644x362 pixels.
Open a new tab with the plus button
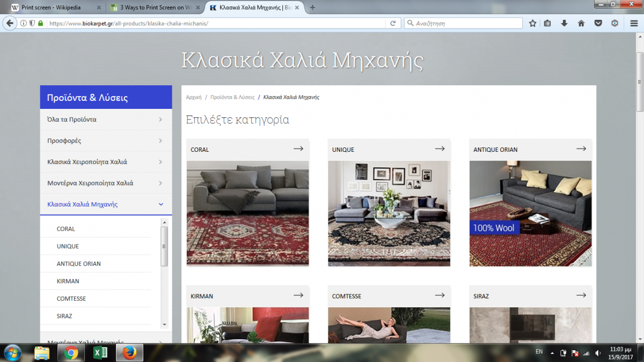tap(313, 8)
